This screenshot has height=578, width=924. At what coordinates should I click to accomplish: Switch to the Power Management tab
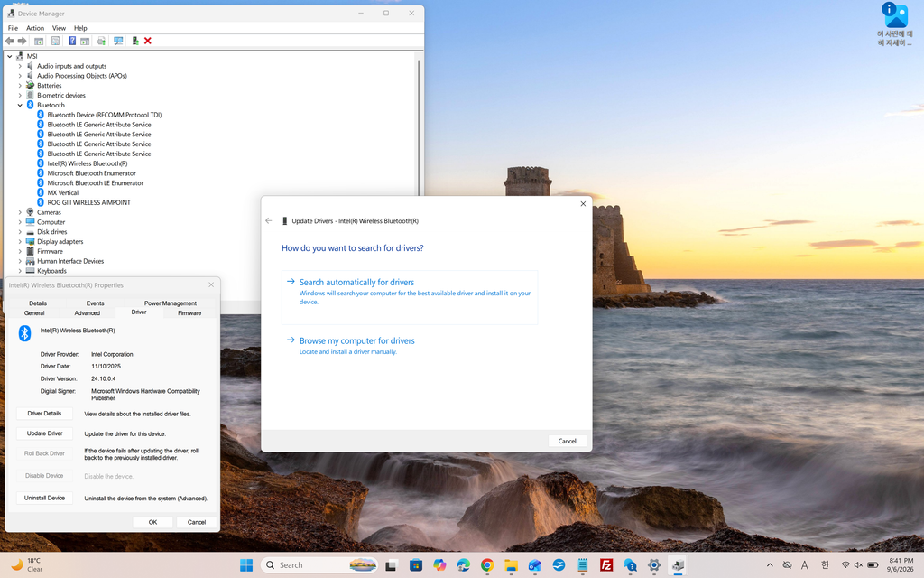(171, 303)
